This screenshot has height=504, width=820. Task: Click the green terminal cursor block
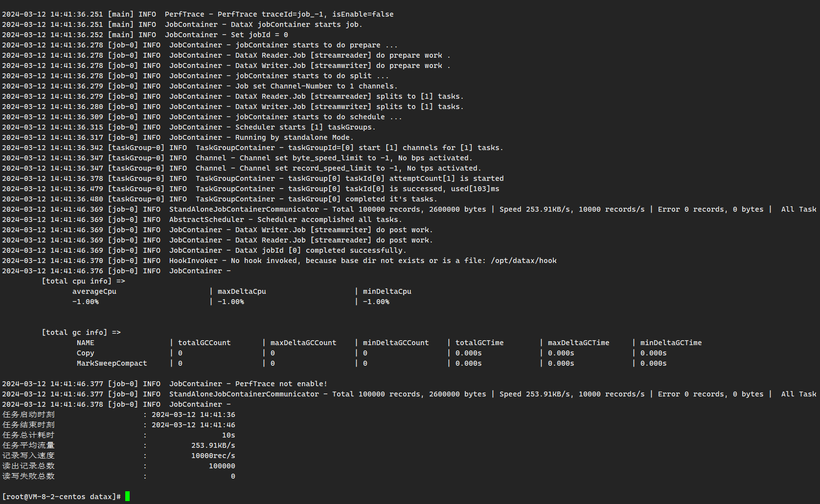point(127,497)
